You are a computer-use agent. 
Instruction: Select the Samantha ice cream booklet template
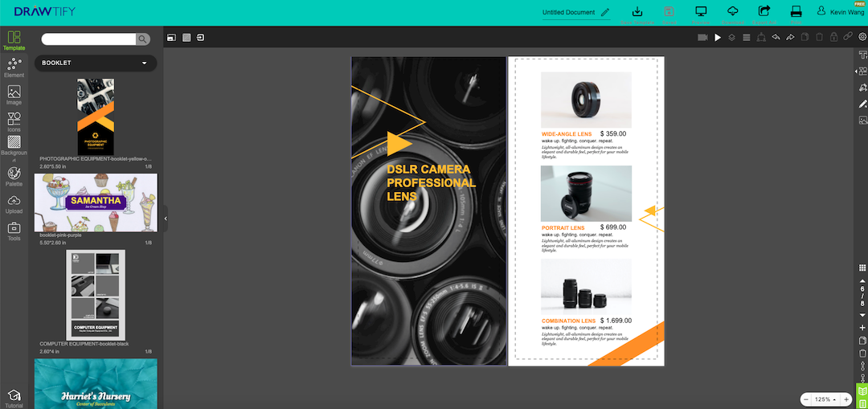(x=96, y=202)
